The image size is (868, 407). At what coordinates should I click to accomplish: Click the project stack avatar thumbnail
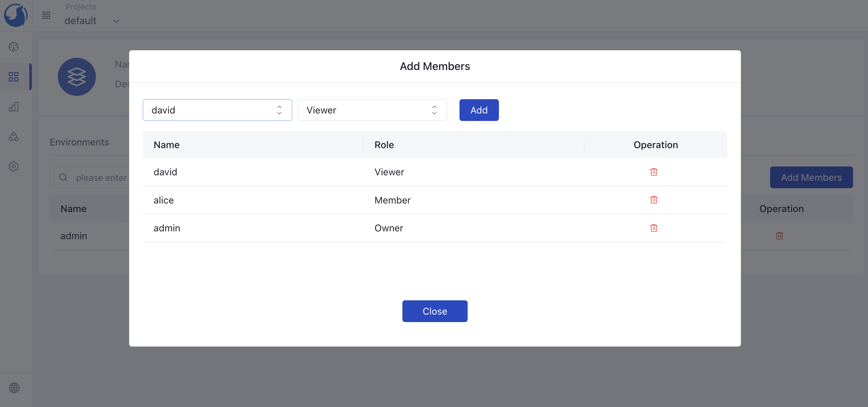click(77, 77)
